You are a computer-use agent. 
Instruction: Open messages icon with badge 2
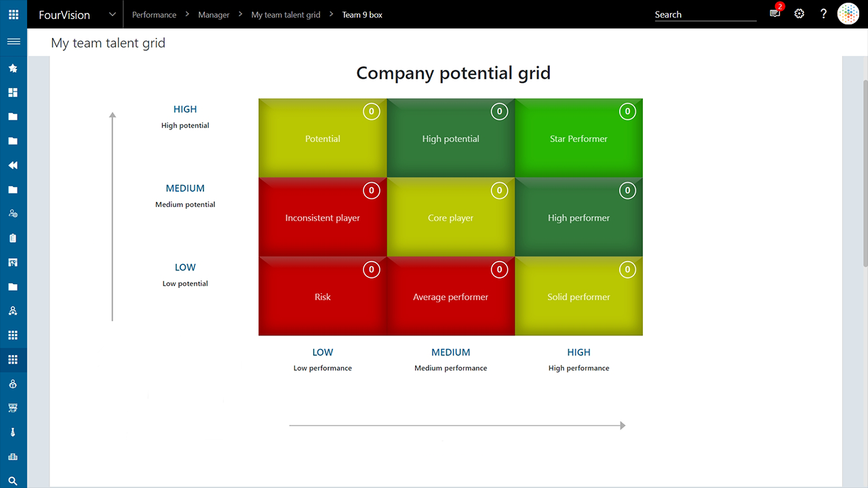tap(776, 14)
